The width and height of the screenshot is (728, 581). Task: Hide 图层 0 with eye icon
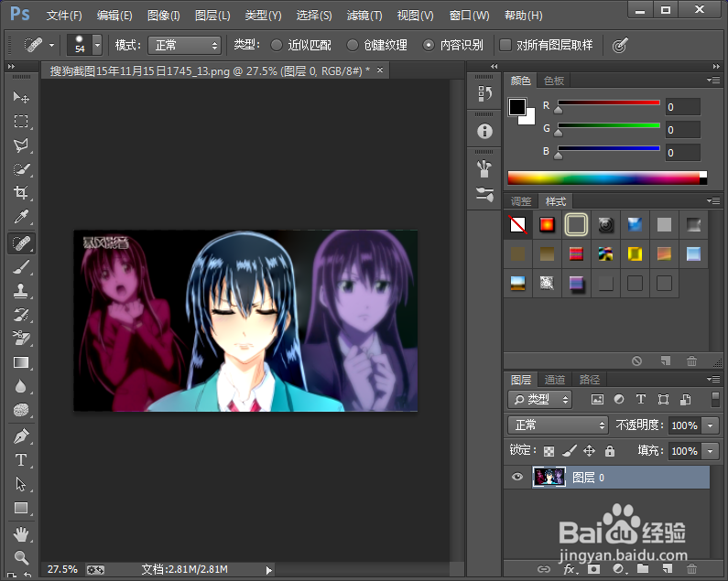click(x=516, y=477)
